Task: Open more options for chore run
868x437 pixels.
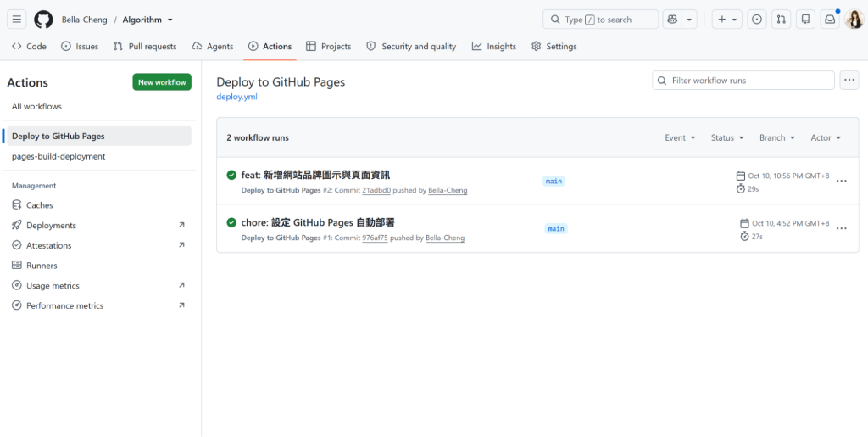Action: 842,228
